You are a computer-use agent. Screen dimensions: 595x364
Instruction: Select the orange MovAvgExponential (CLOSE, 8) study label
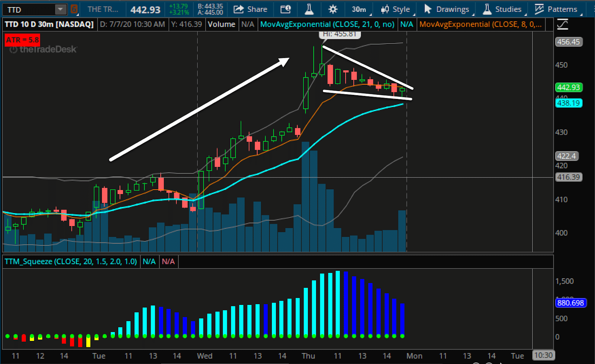click(x=480, y=25)
